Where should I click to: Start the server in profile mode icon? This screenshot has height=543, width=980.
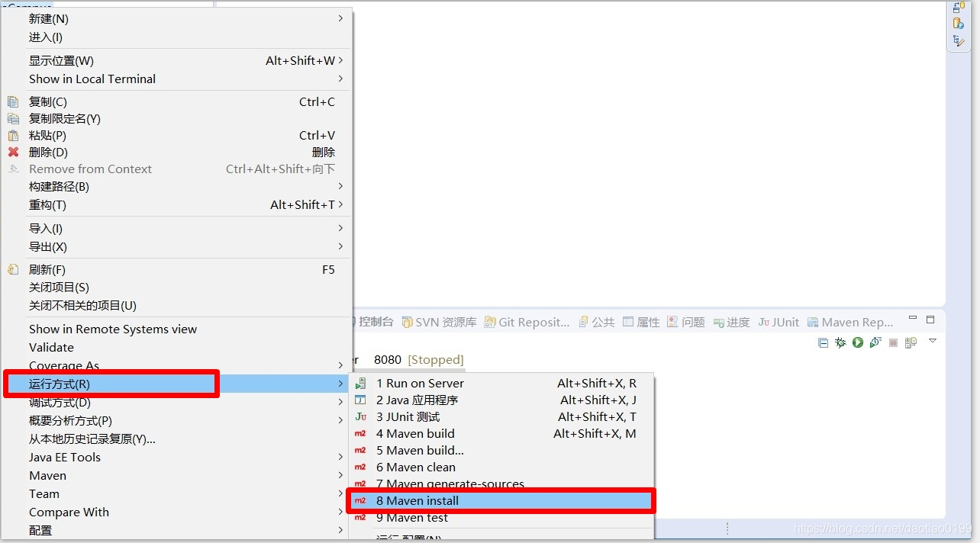point(875,342)
